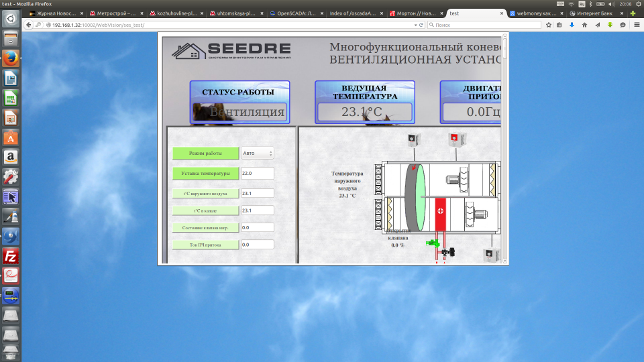Select the green valve actuator icon
The image size is (644, 362).
click(x=434, y=242)
